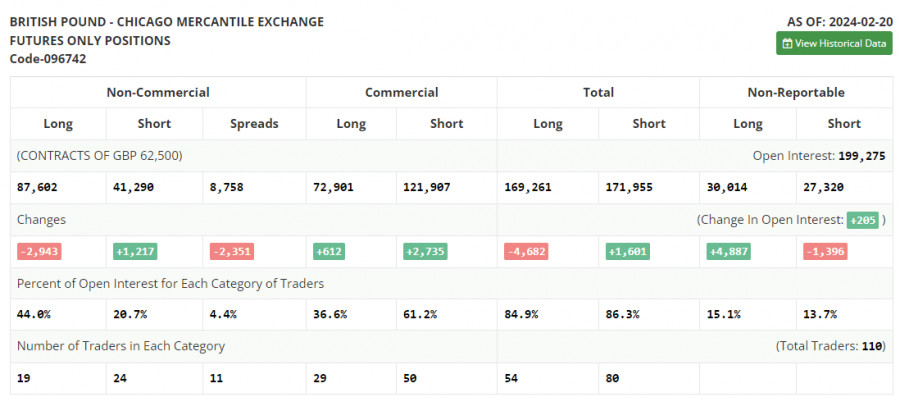Click the +612 change badge
The width and height of the screenshot is (900, 397).
[329, 251]
